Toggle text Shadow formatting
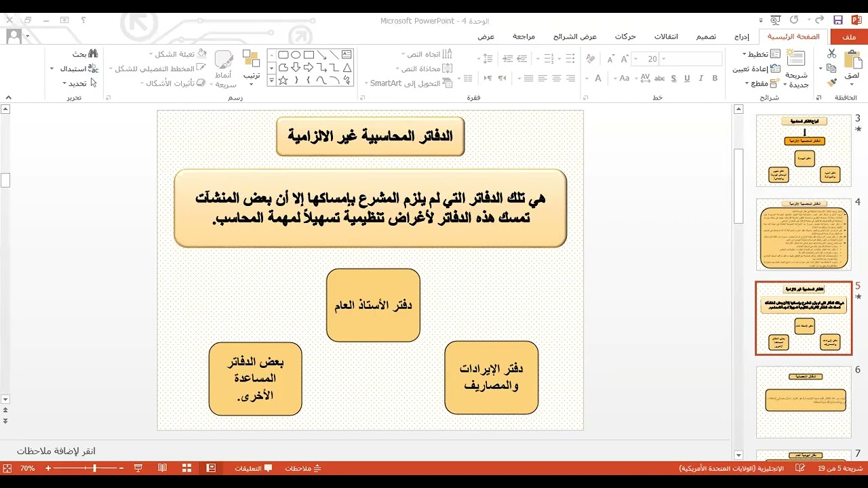 pos(673,79)
